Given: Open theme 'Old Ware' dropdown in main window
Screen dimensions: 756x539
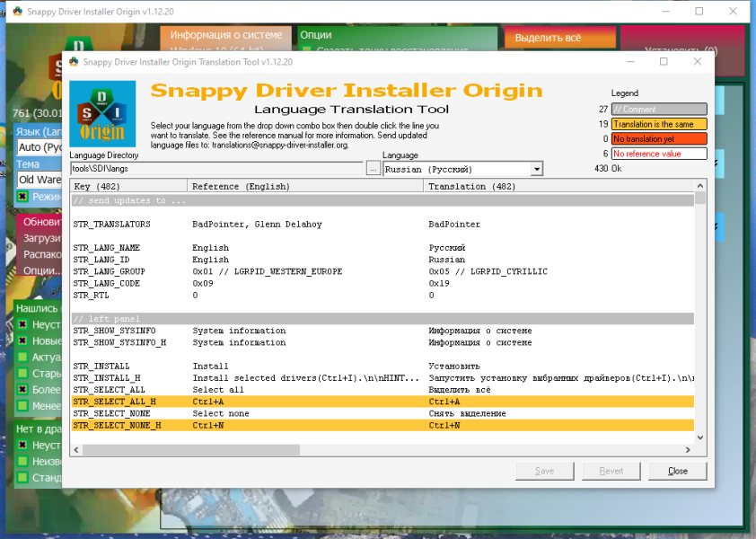Looking at the screenshot, I should [x=40, y=180].
